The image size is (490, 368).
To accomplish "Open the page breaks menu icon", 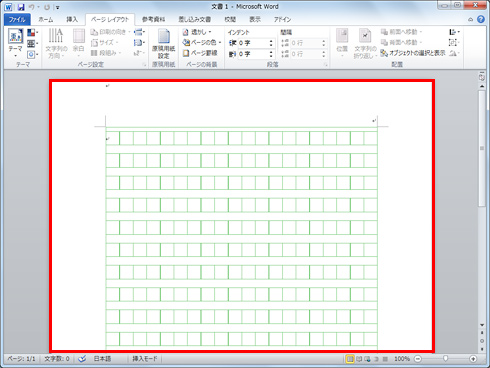I will [x=139, y=32].
